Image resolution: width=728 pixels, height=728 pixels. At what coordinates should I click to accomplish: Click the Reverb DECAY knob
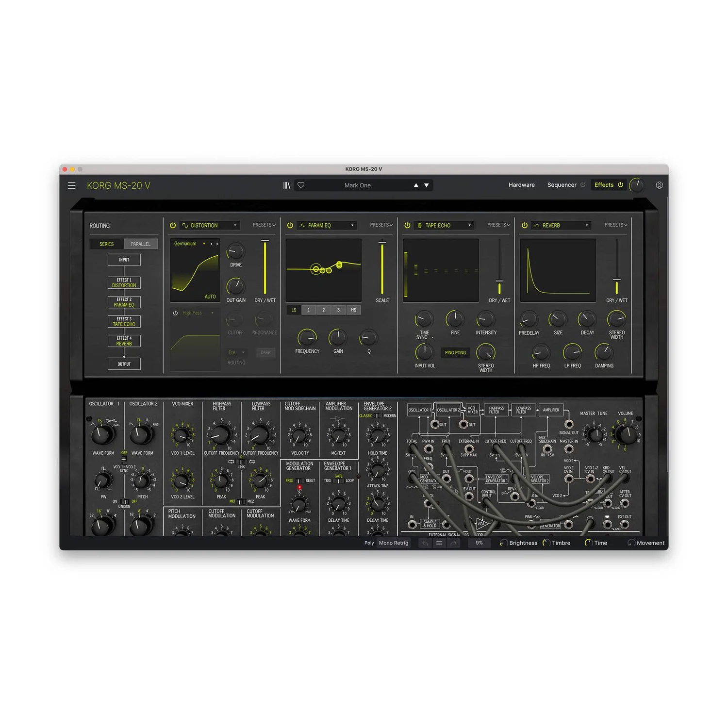pyautogui.click(x=587, y=319)
